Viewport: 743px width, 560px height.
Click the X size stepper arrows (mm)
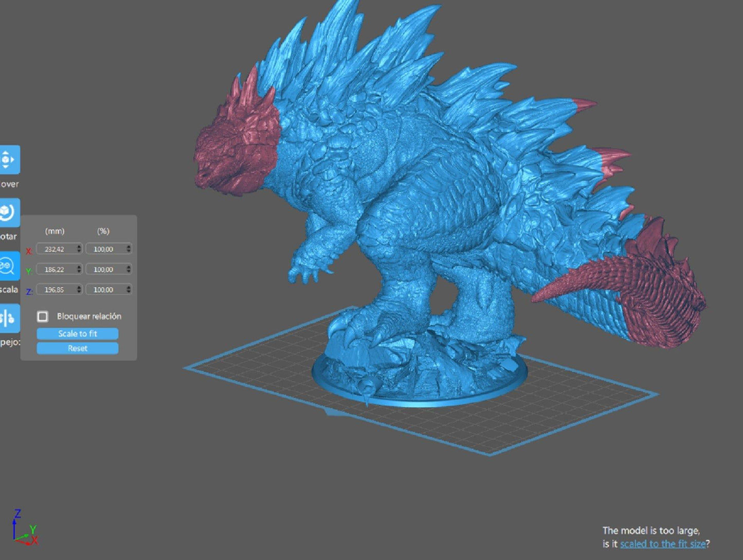coord(79,249)
